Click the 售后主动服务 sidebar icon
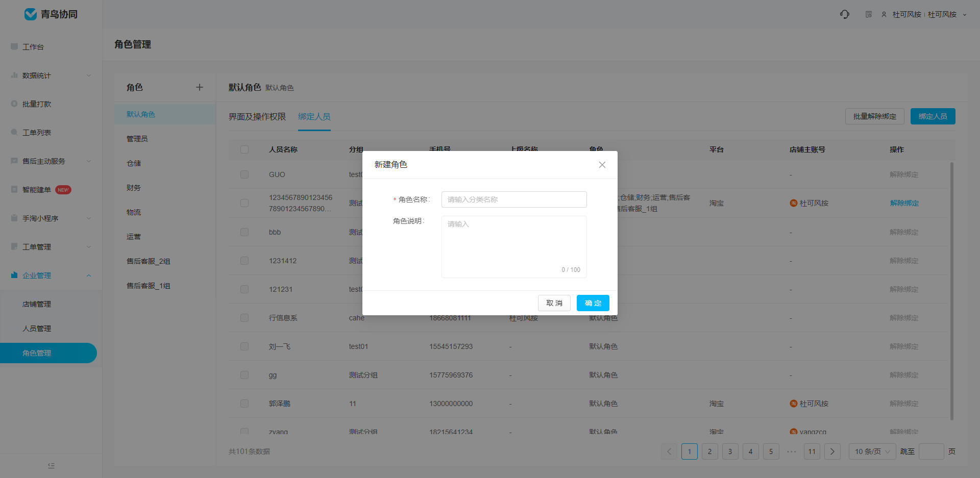The image size is (980, 478). coord(14,161)
